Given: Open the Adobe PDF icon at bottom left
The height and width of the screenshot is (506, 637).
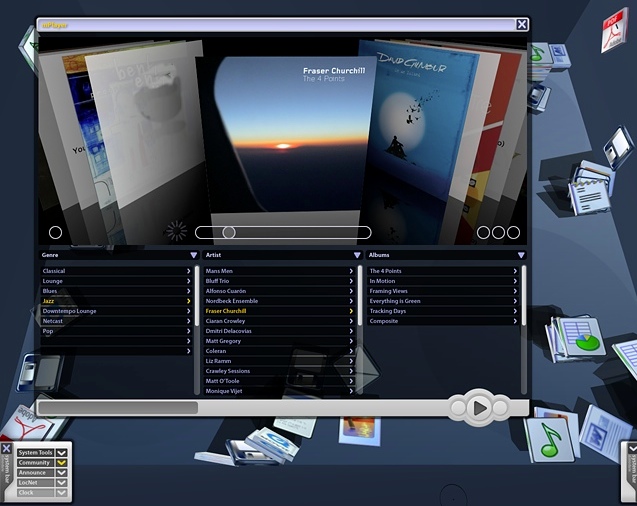Looking at the screenshot, I should 28,422.
